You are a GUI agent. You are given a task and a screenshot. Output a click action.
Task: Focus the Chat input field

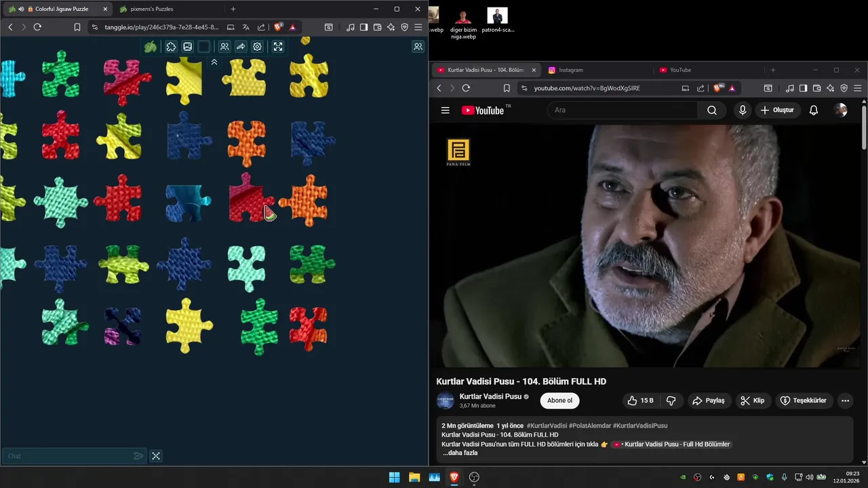coord(68,456)
